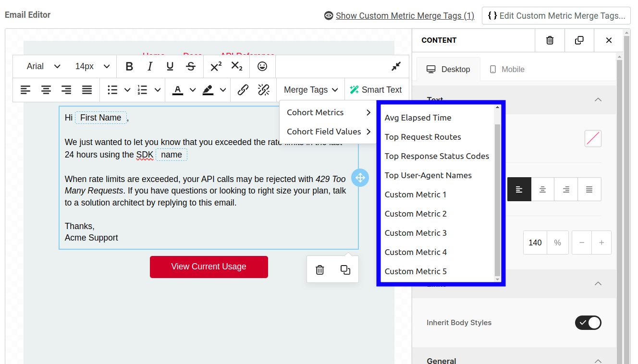Image resolution: width=638 pixels, height=364 pixels.
Task: Apply italic formatting
Action: (149, 66)
